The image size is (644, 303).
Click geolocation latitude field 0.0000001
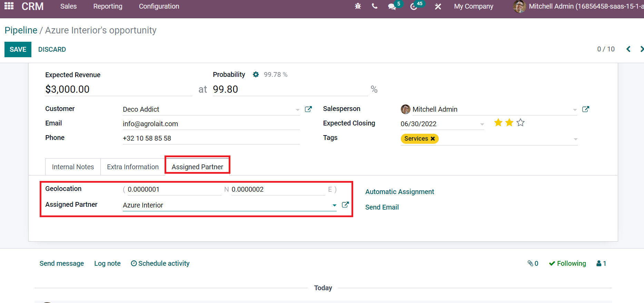point(174,189)
